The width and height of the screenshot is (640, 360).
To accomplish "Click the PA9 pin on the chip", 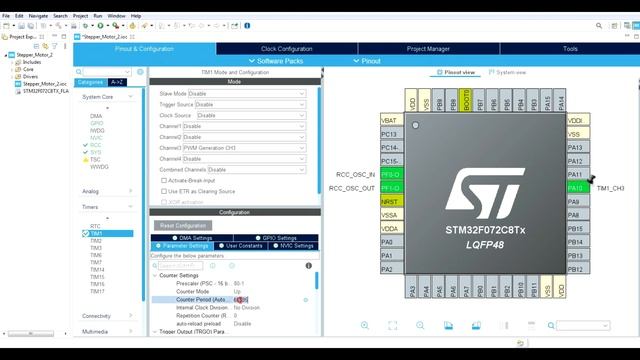I will [578, 202].
